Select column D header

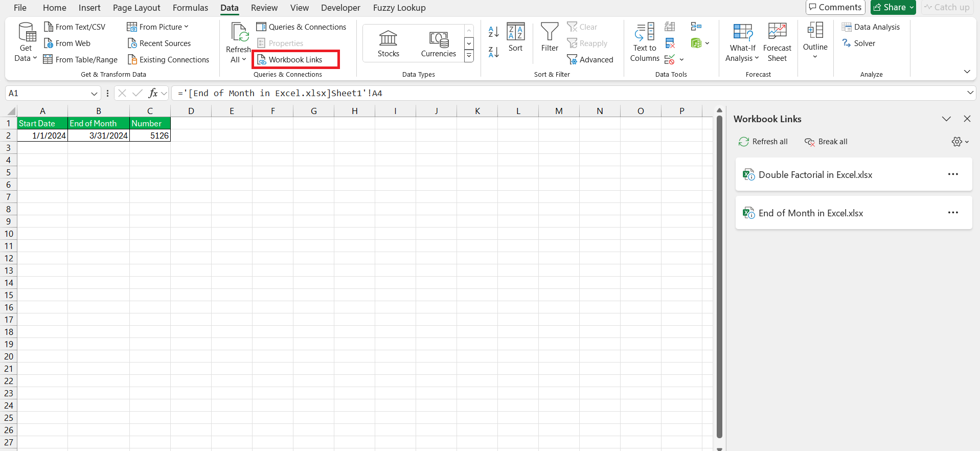[x=191, y=111]
